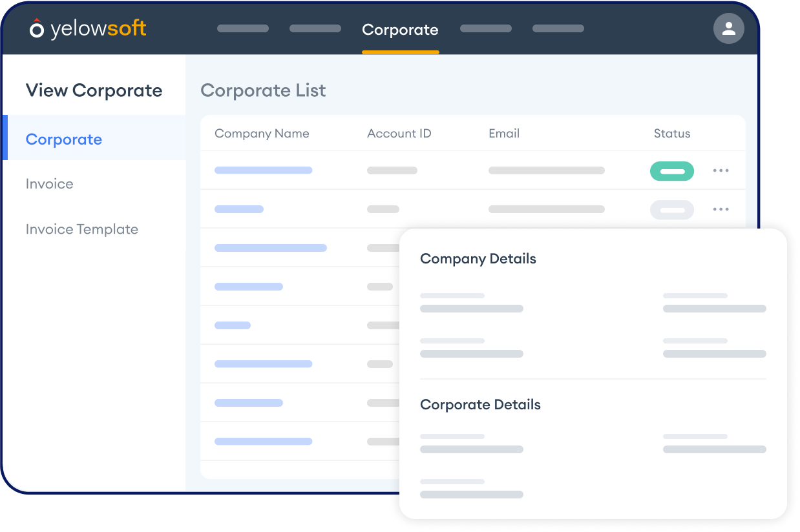Open the Invoice section from the sidebar
This screenshot has width=800, height=532.
click(x=49, y=184)
